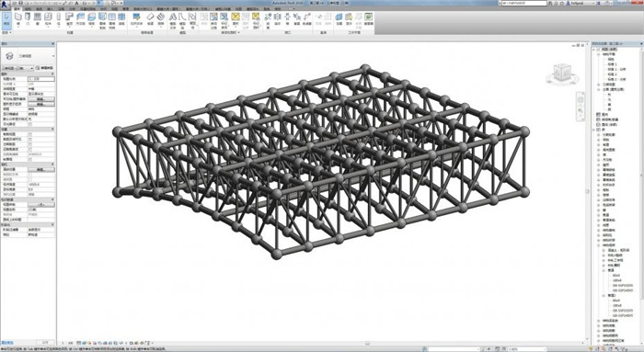Switch to the Architecture ribbon tab
644x352 pixels.
point(17,8)
